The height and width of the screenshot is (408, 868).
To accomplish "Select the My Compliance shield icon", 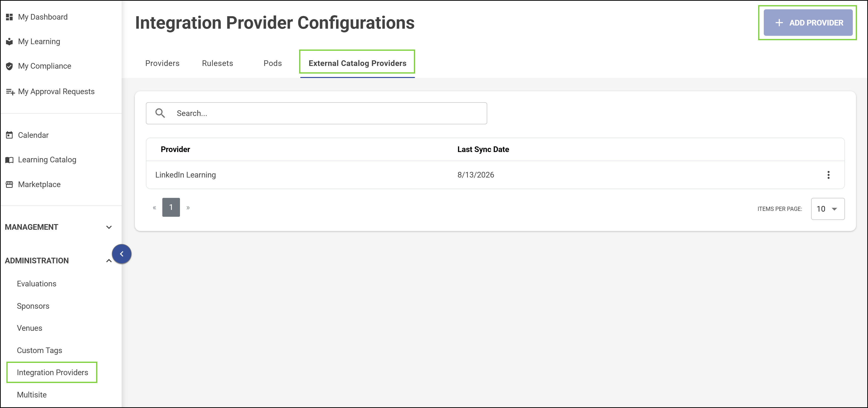I will click(x=9, y=66).
